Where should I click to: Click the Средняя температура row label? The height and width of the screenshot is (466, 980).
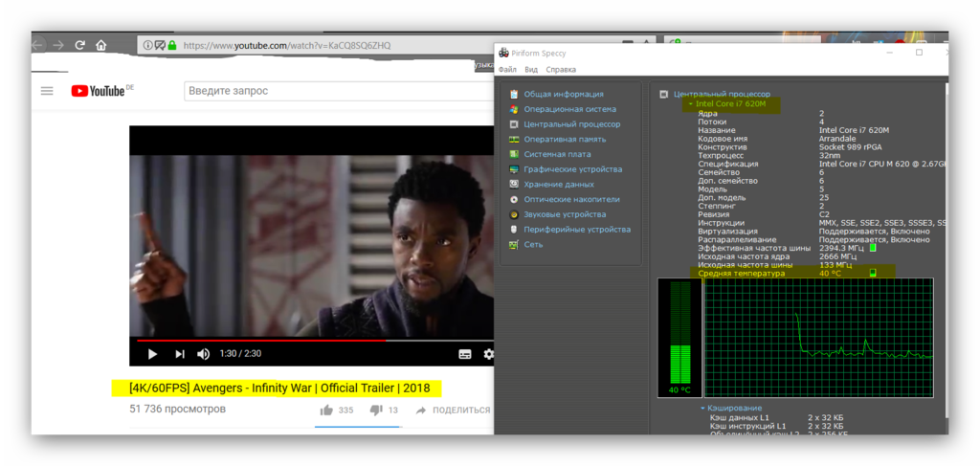(741, 274)
